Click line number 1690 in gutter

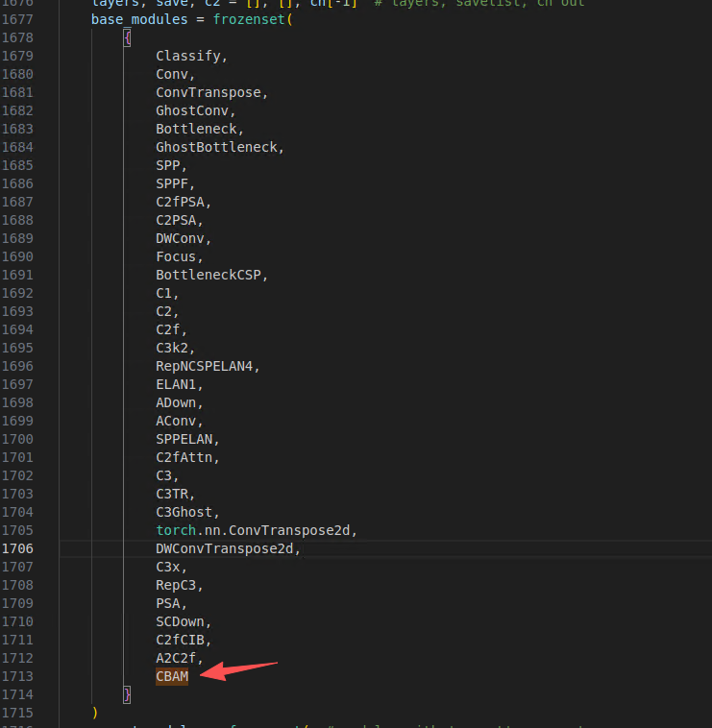click(17, 256)
